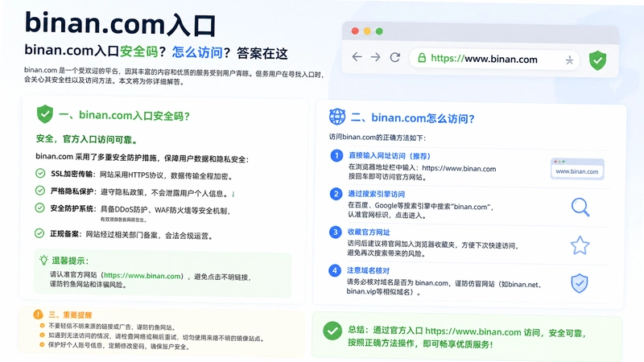Image resolution: width=644 pixels, height=362 pixels.
Task: Click the 三、重要提醒 heading
Action: point(70,315)
